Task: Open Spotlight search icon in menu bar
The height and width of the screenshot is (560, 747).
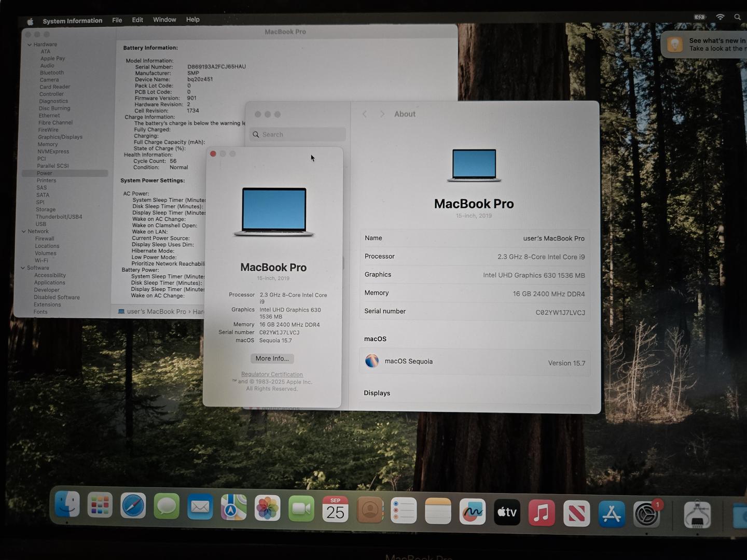Action: click(737, 17)
